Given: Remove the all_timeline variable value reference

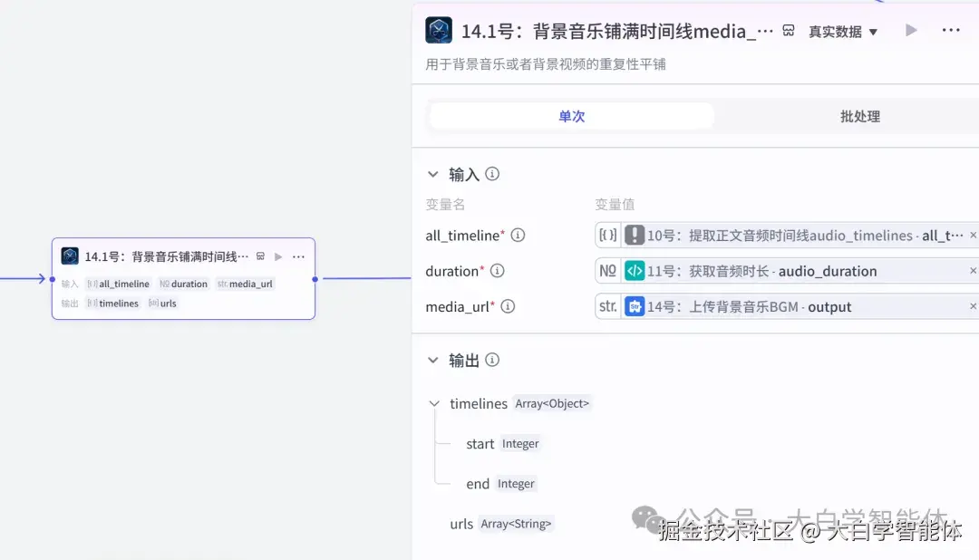Looking at the screenshot, I should click(x=973, y=235).
